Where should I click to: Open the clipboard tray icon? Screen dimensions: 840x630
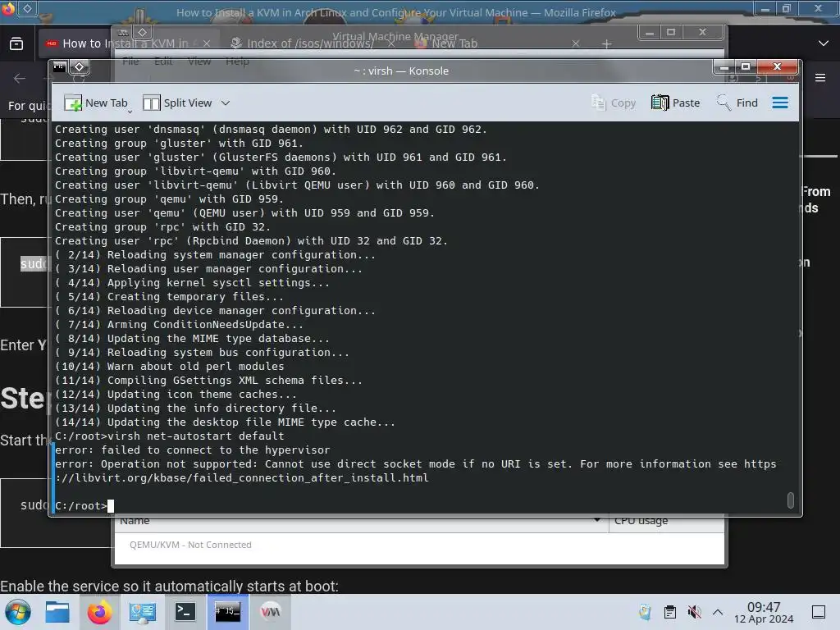[x=669, y=612]
